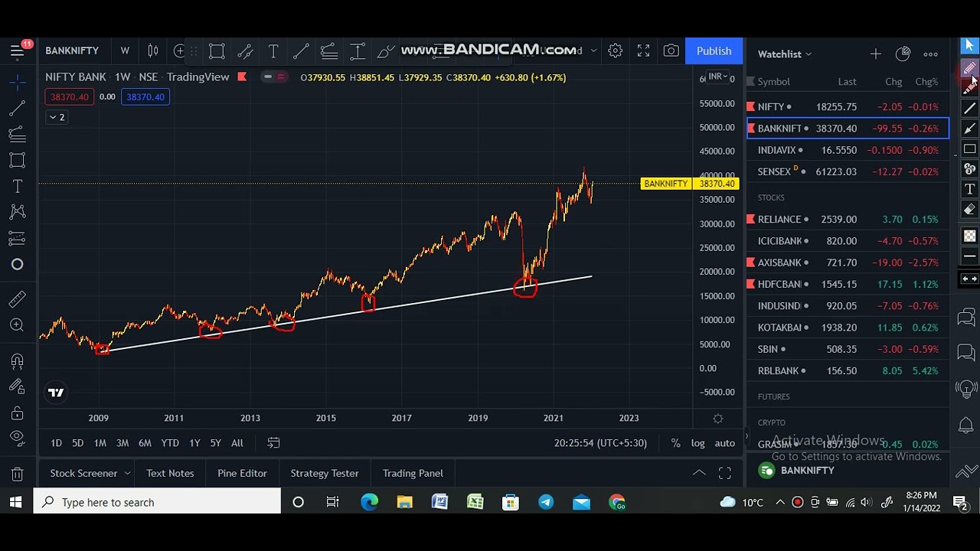
Task: Toggle auto scale on price axis
Action: pos(725,443)
